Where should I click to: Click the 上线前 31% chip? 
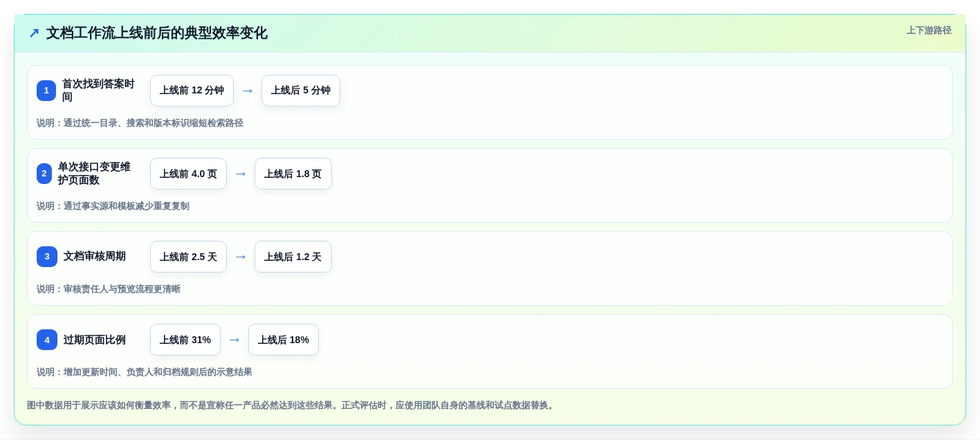click(185, 340)
